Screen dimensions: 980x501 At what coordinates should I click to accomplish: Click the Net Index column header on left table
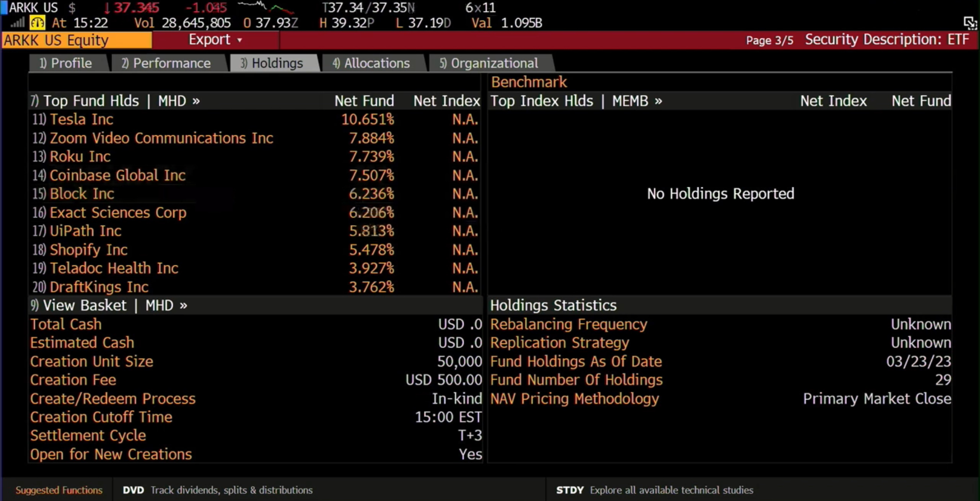point(446,101)
